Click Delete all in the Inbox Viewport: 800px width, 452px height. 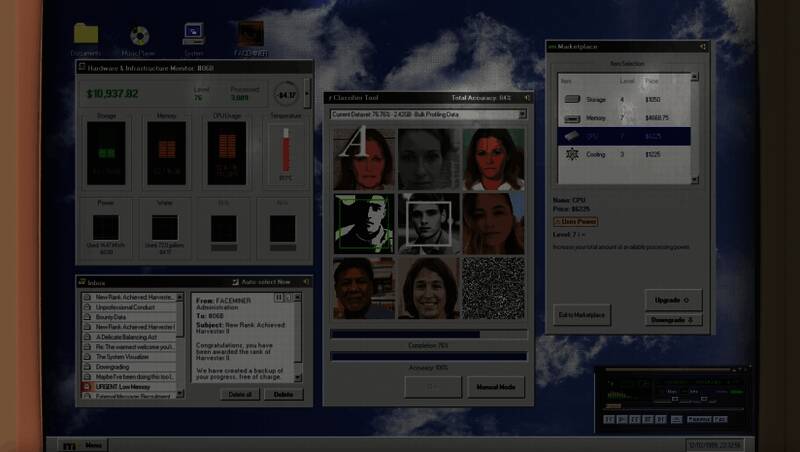pos(239,394)
